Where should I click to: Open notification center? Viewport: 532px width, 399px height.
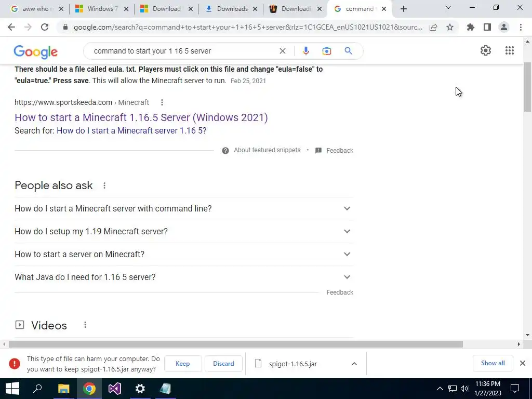(515, 389)
